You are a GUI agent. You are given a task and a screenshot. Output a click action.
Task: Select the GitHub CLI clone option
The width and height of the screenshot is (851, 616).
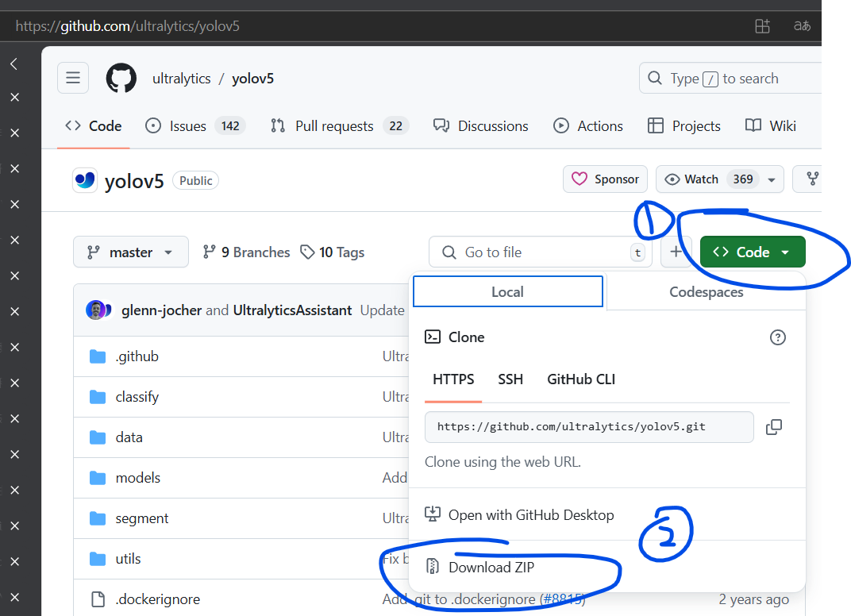tap(581, 379)
